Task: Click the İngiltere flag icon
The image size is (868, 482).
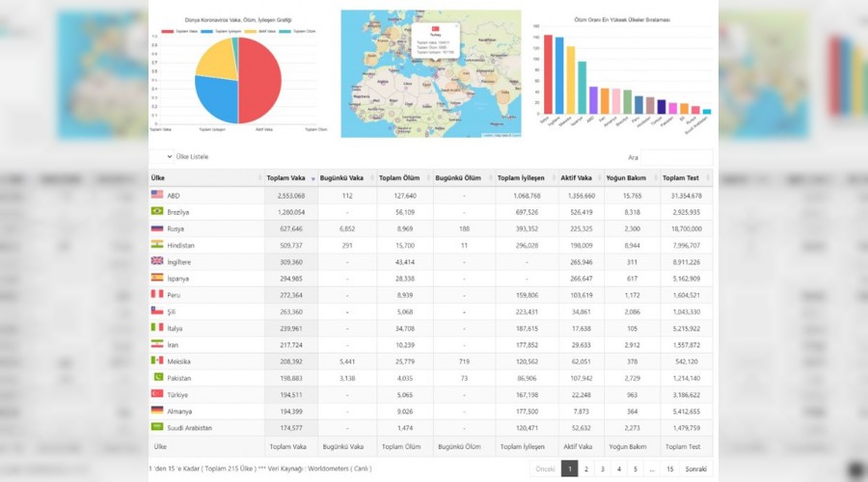Action: [157, 260]
